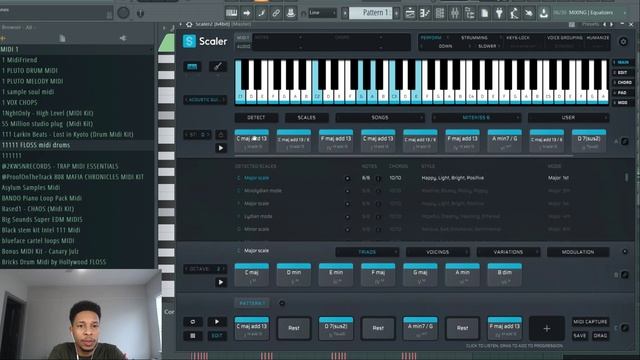Open the Acoustic instrument selector
Image resolution: width=640 pixels, height=360 pixels.
pos(205,100)
